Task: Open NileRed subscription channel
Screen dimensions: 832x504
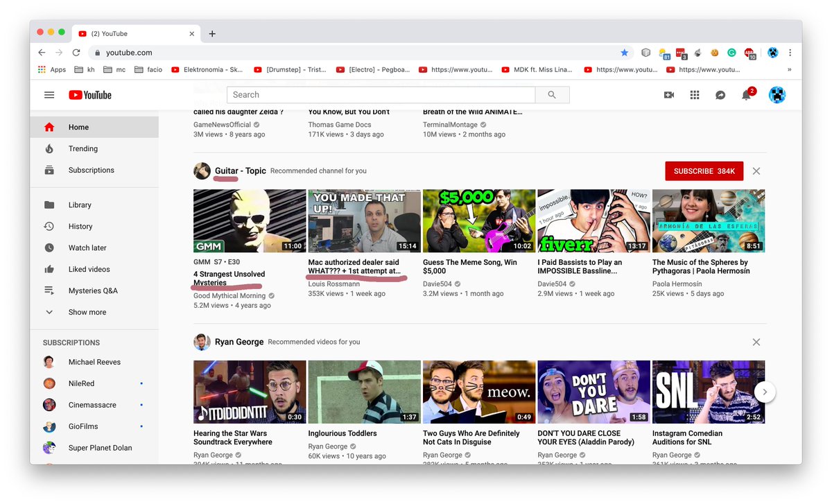Action: pyautogui.click(x=94, y=383)
